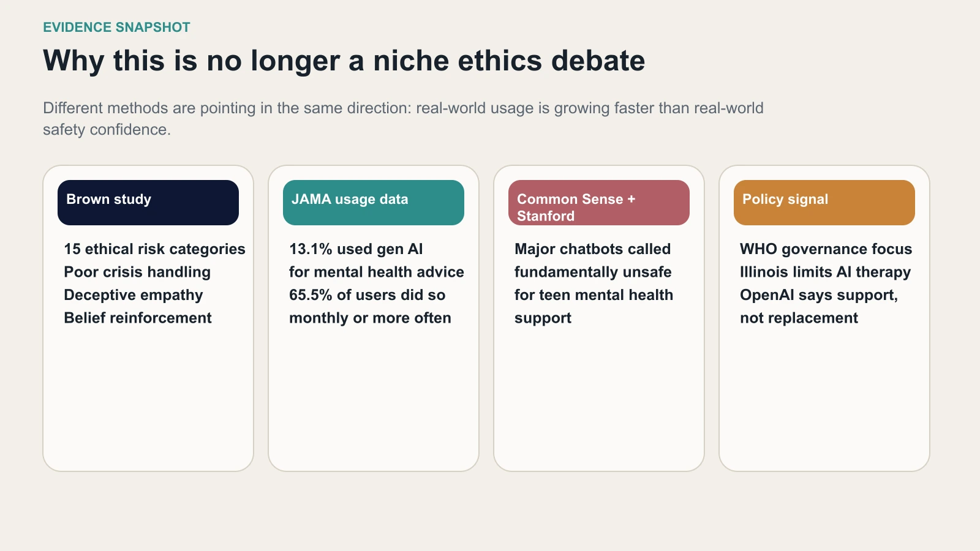The height and width of the screenshot is (551, 980).
Task: Select the '65.5% of users did so' text
Action: click(x=367, y=295)
